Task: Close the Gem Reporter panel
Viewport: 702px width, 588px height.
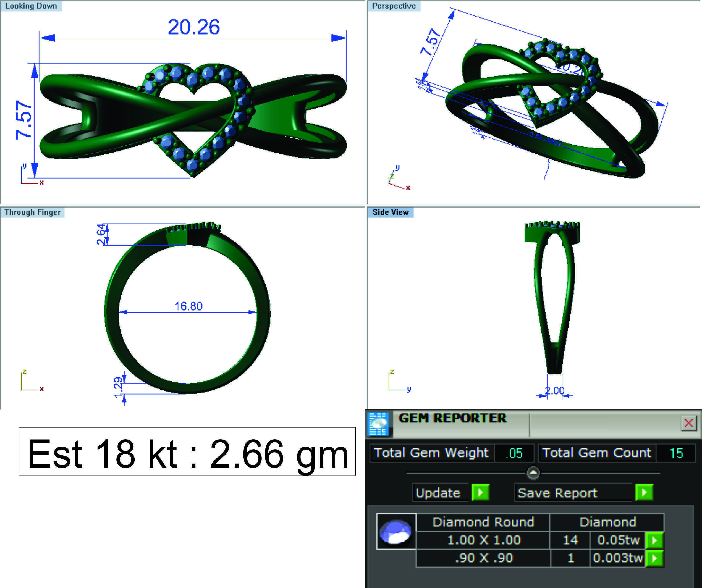Action: click(x=688, y=423)
